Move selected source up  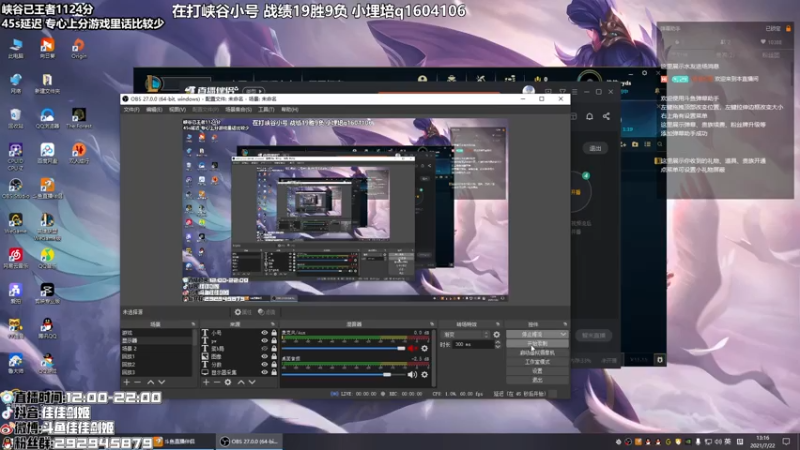click(x=241, y=382)
